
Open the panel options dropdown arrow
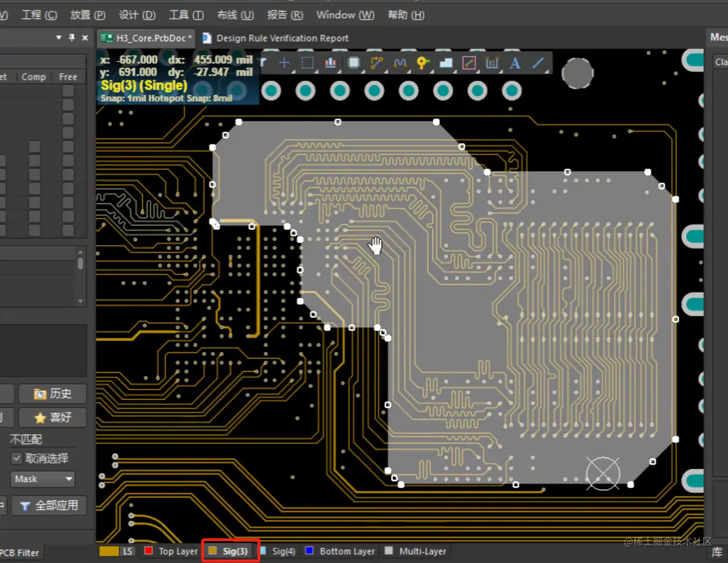[x=59, y=38]
